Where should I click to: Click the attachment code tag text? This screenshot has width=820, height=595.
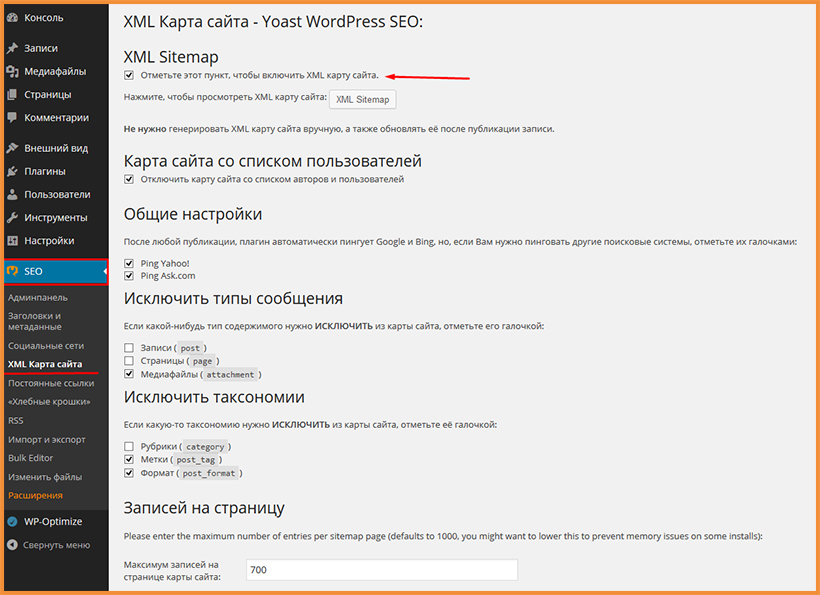point(230,374)
